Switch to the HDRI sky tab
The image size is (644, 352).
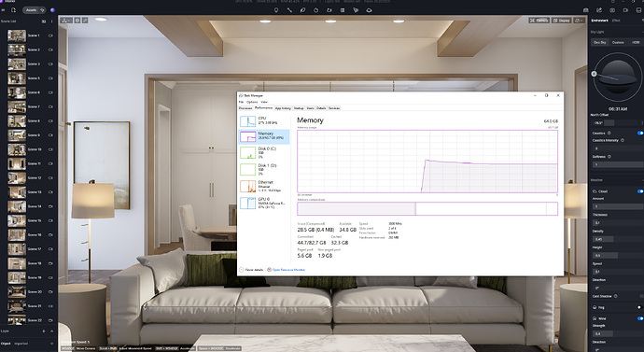636,42
